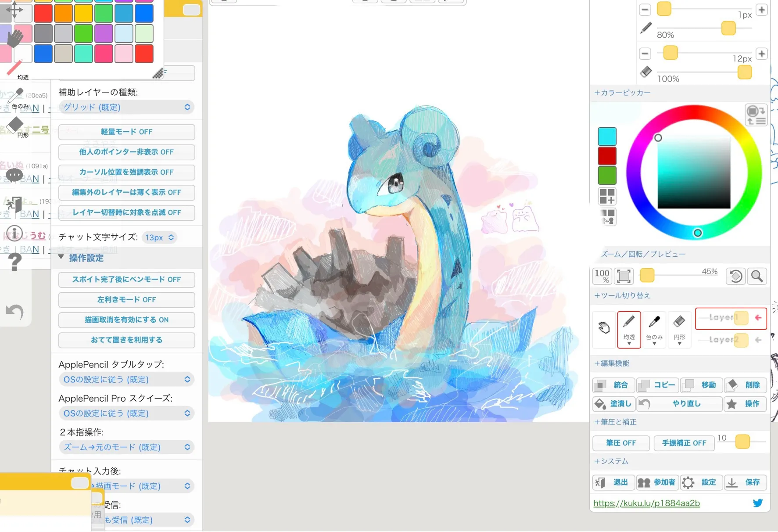Click the palette swap icon below the grid icon
The height and width of the screenshot is (532, 778).
coord(607,217)
